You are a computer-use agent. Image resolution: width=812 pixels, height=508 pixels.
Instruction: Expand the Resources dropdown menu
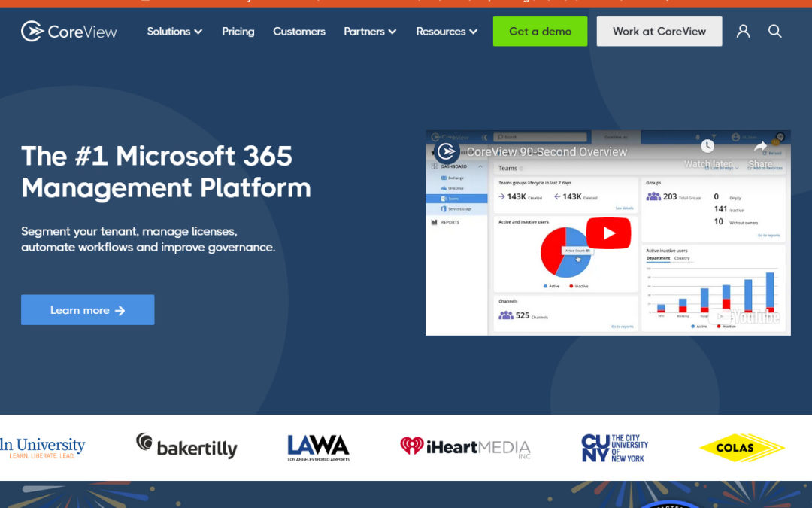(x=447, y=31)
